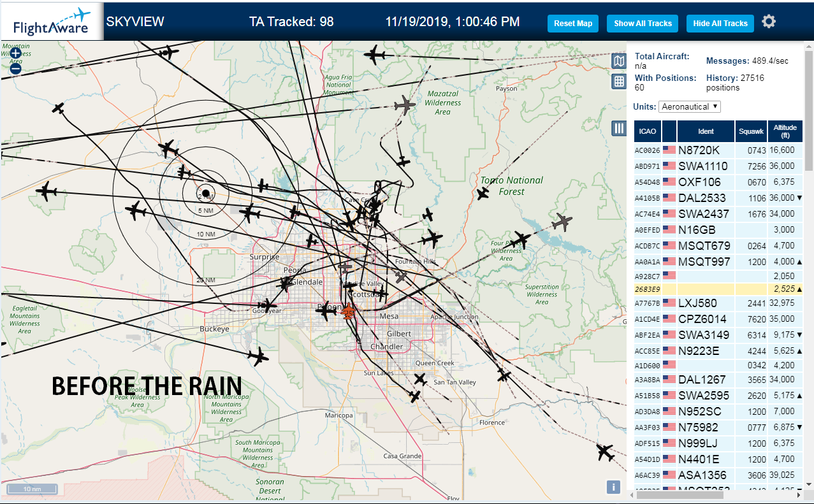Select the N9223E row

(719, 351)
